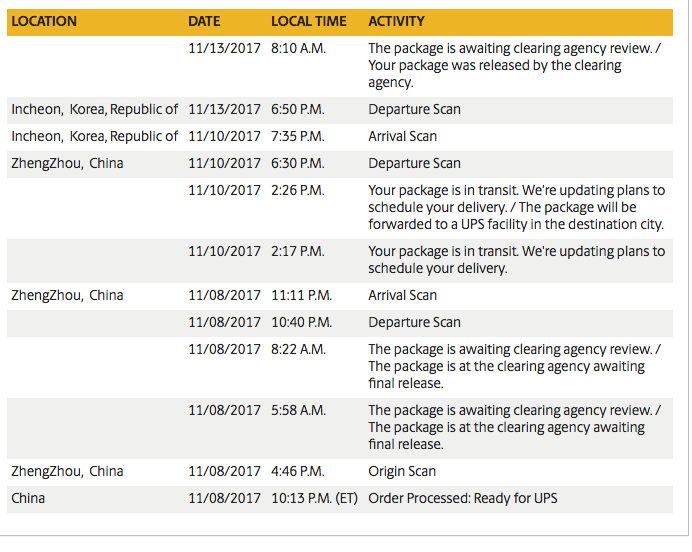The image size is (692, 552).
Task: Click the 4:46 P.M. time entry
Action: [297, 471]
